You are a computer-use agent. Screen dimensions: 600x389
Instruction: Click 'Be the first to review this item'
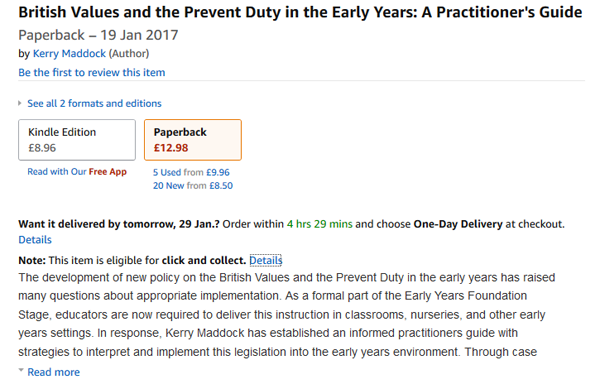point(92,72)
